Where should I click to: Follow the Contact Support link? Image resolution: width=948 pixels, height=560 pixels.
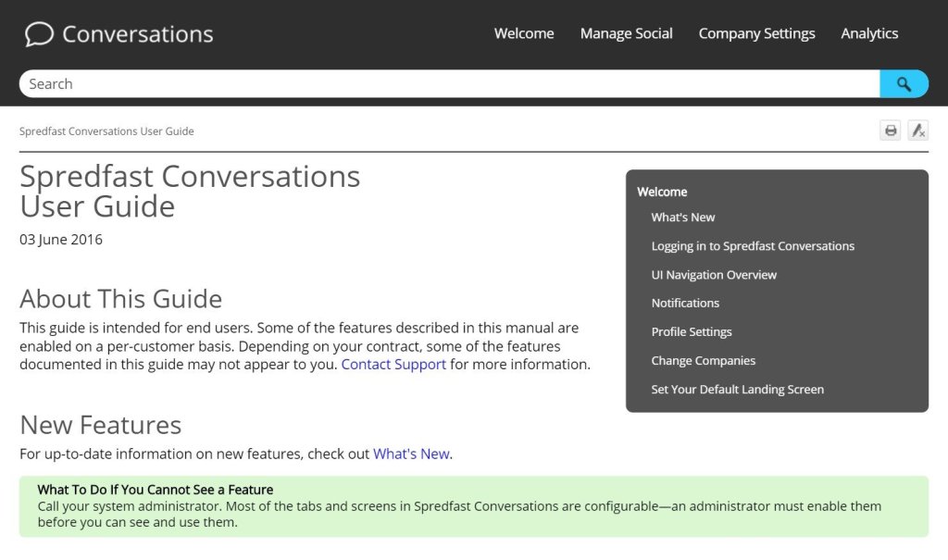pos(393,365)
